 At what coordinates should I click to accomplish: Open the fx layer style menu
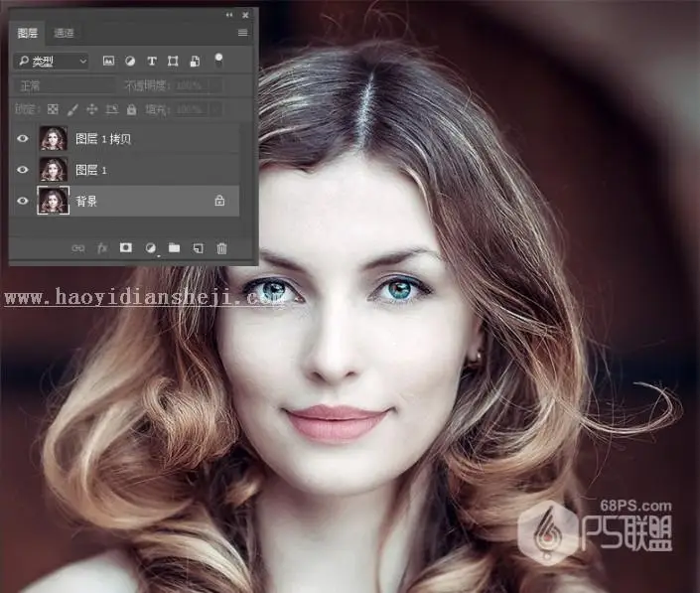pyautogui.click(x=102, y=247)
